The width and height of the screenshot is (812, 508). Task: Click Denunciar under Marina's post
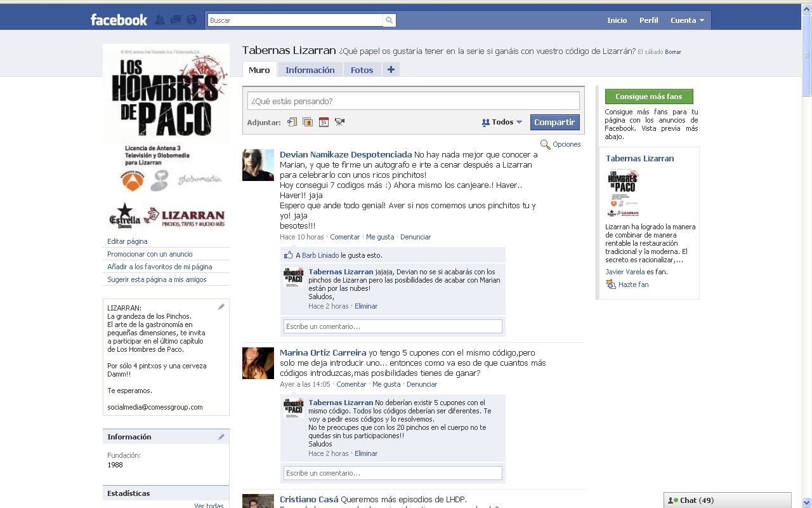tap(422, 384)
